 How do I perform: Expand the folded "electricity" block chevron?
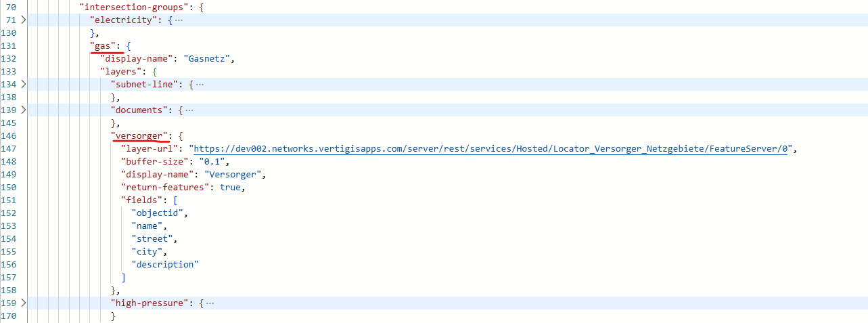(x=24, y=20)
